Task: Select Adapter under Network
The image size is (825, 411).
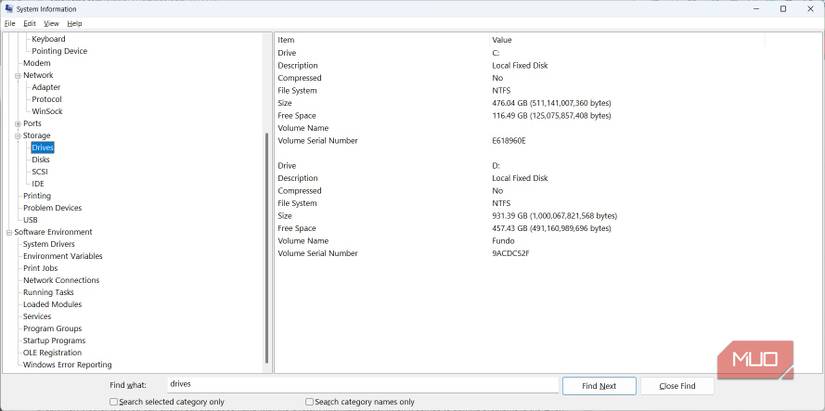Action: click(x=46, y=87)
